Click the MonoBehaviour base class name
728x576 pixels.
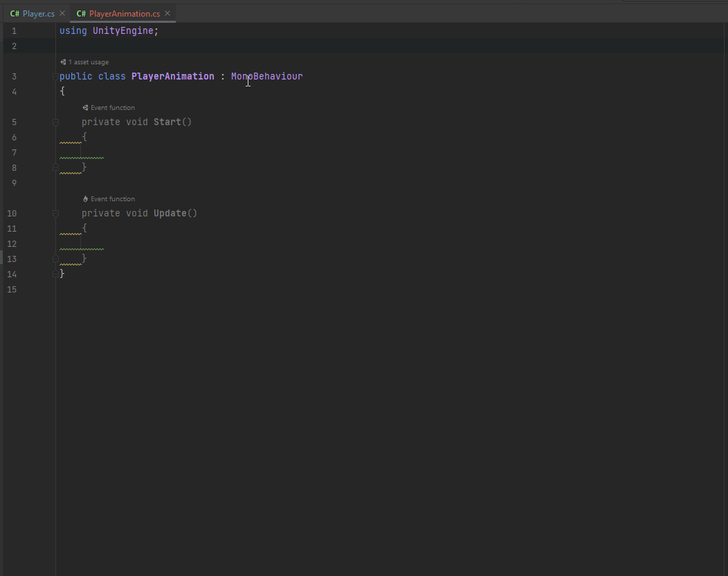pos(267,76)
